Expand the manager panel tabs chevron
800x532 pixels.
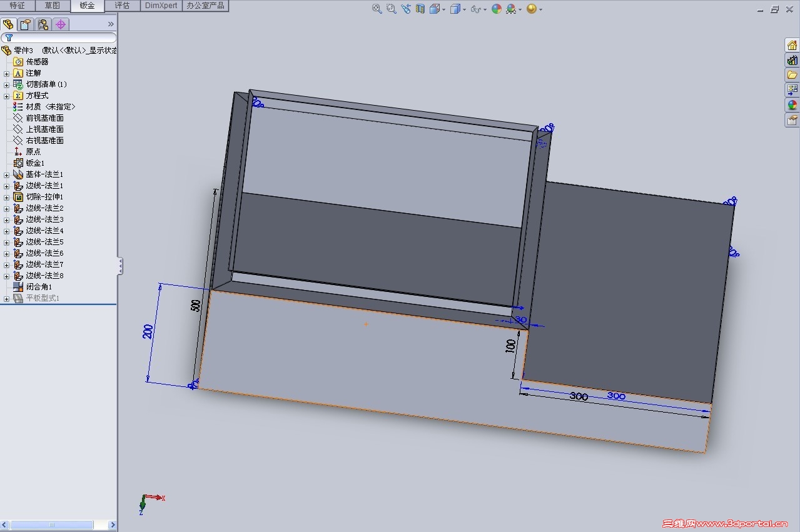tap(111, 24)
